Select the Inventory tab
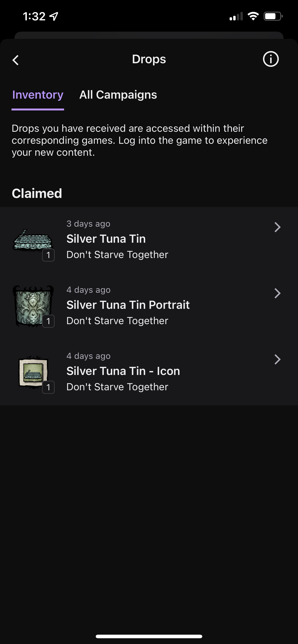 38,95
